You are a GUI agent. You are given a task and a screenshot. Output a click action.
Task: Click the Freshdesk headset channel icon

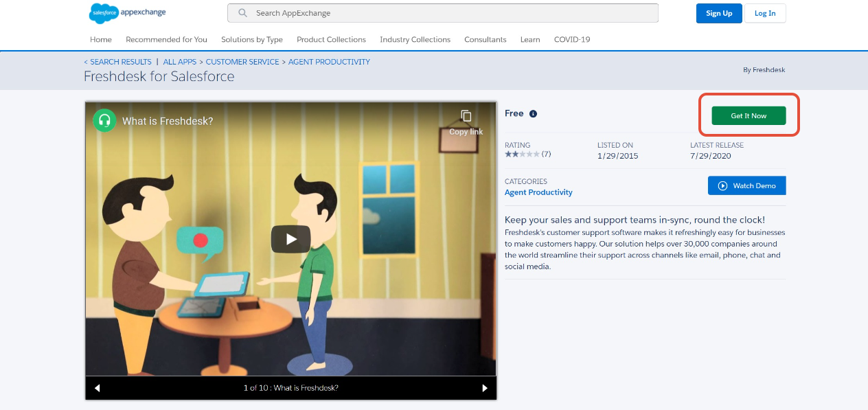pos(104,121)
